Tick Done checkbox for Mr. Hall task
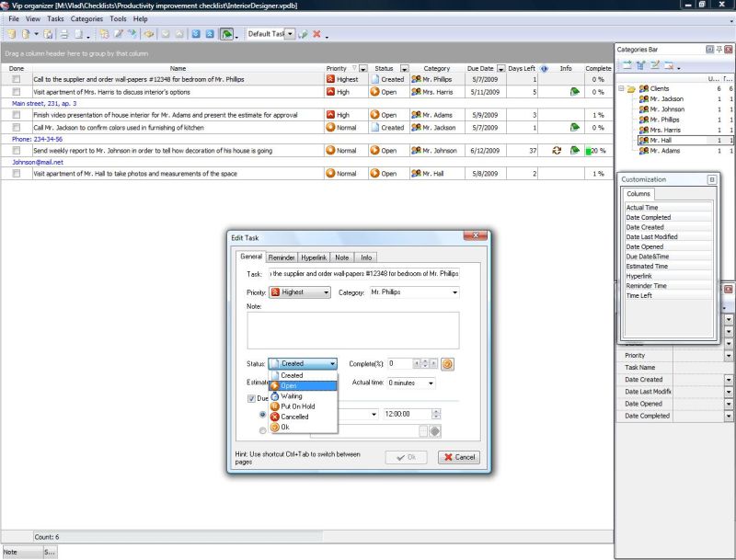736x560 pixels. coord(16,173)
